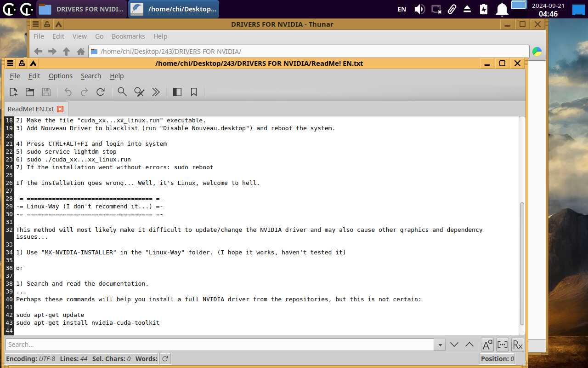Click the Encoding: UTF-8 status label
Viewport: 588px width, 368px height.
(31, 359)
